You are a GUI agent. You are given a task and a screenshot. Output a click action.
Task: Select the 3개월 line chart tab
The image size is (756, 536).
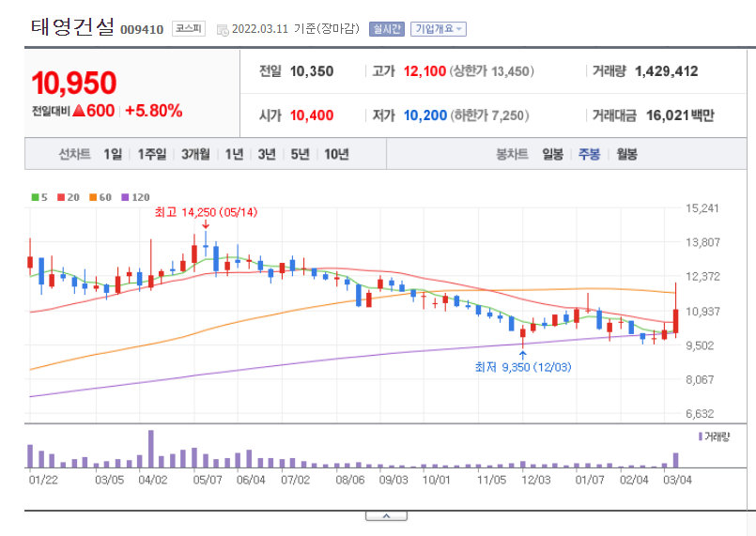pyautogui.click(x=195, y=154)
